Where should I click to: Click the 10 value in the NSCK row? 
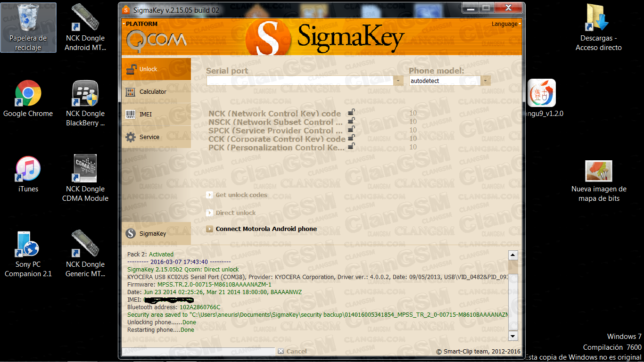tap(413, 122)
